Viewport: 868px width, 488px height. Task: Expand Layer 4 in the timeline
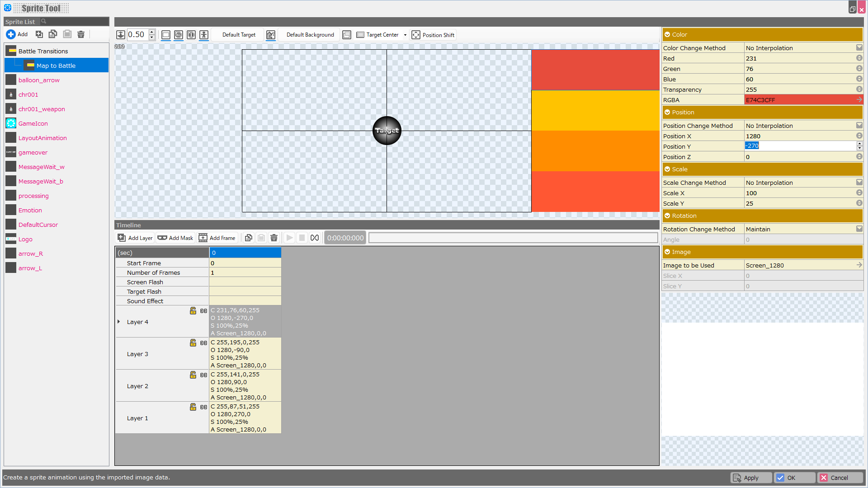click(x=119, y=322)
